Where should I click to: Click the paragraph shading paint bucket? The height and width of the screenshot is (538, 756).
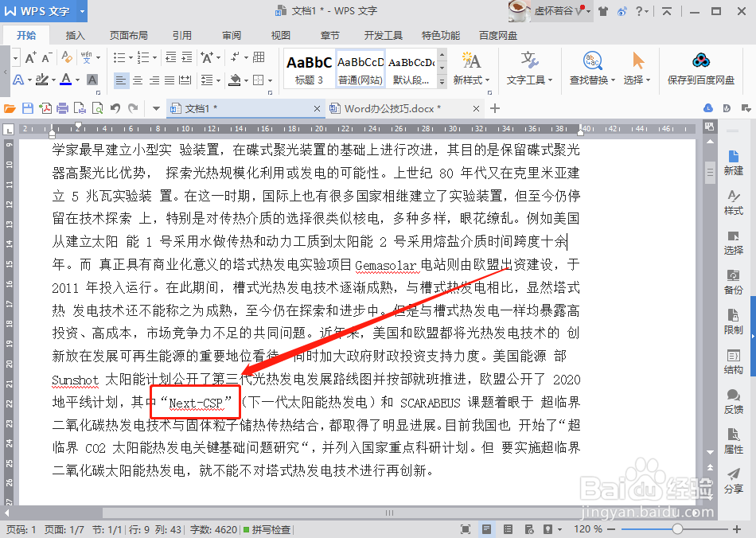(x=234, y=80)
